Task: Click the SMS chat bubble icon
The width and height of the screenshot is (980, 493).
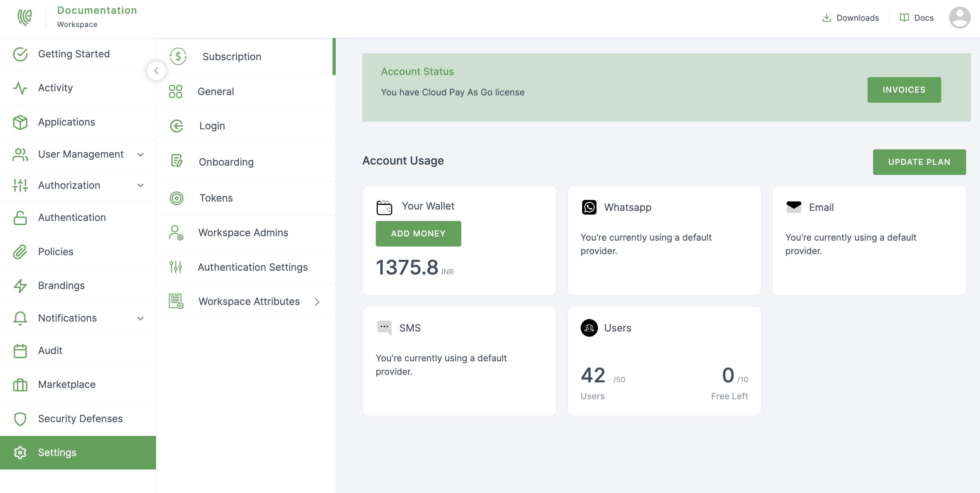Action: (384, 328)
